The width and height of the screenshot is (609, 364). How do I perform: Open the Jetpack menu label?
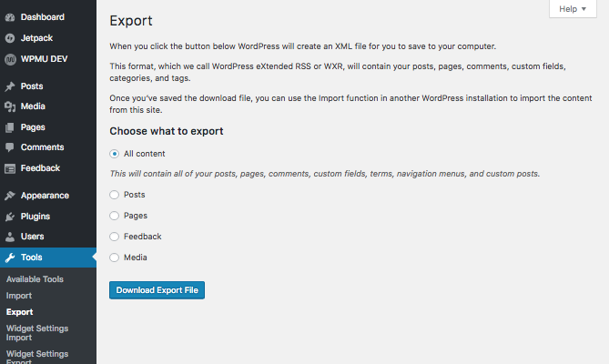click(36, 38)
